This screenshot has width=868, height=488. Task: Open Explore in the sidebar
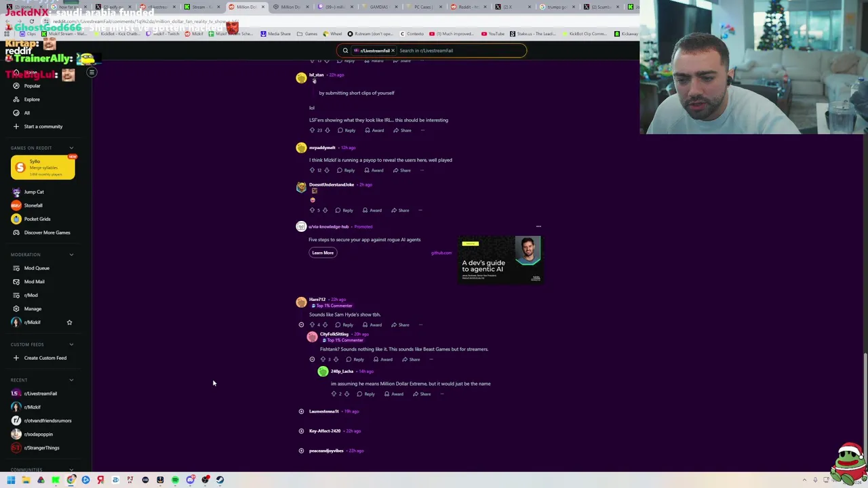pos(32,100)
